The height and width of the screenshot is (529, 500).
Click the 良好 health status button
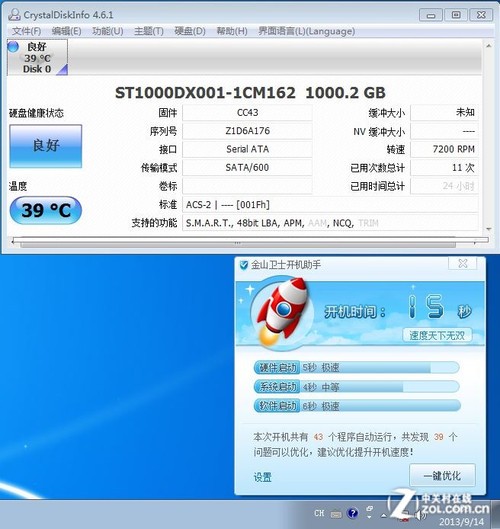[x=46, y=146]
